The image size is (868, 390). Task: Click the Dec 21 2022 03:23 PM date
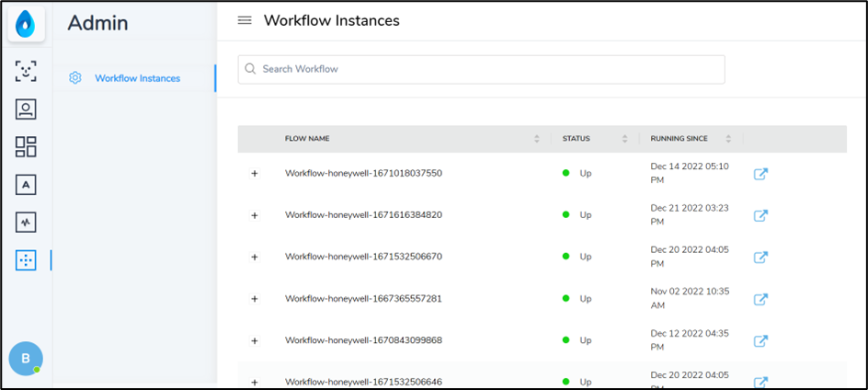click(690, 214)
